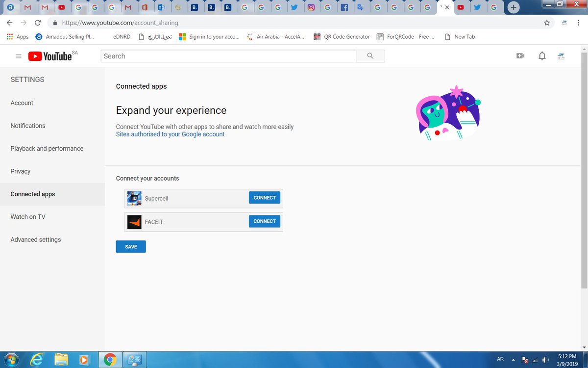Open the Chrome profile icon beside the bookmark star
Screen dimensions: 588x368
pos(565,23)
